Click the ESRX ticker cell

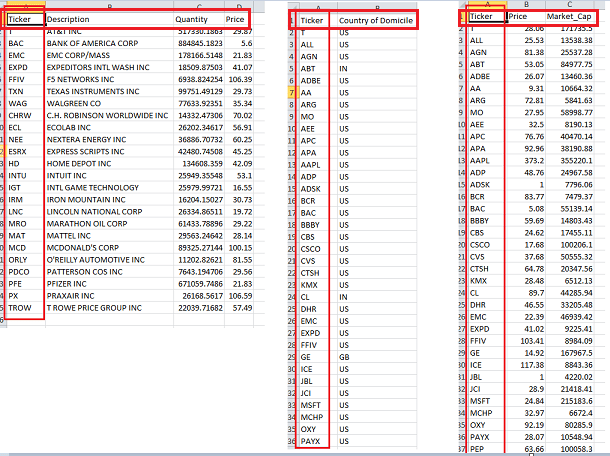coord(26,152)
